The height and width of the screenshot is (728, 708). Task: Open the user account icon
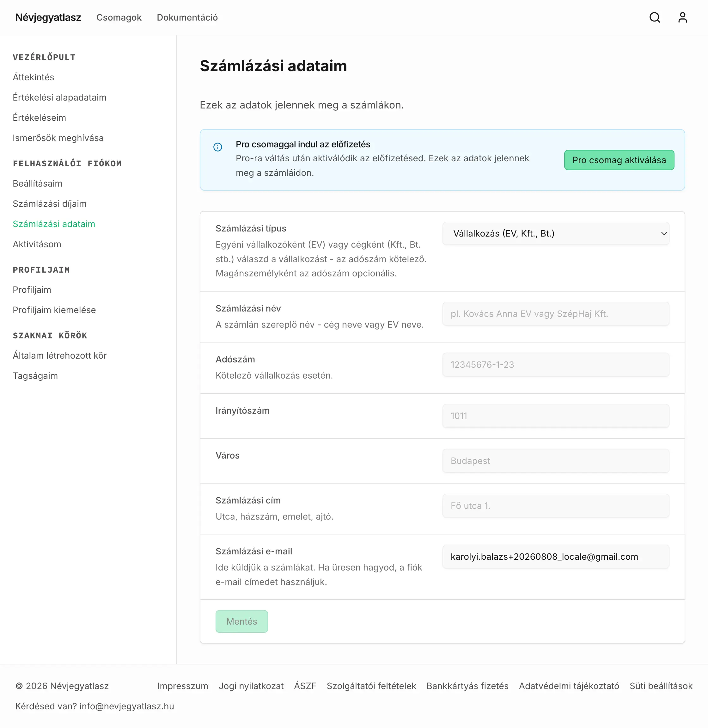click(x=682, y=17)
